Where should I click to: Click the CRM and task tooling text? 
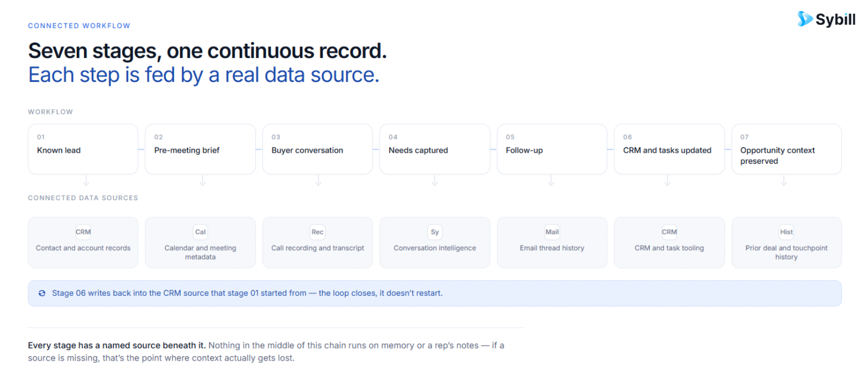point(669,248)
